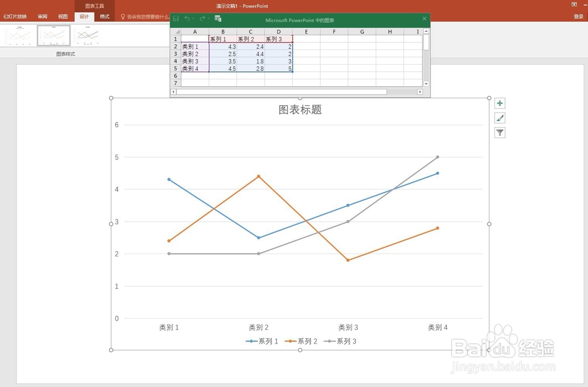Viewport: 588px width, 387px height.
Task: Click data sheet cell 类别 1
Action: click(195, 46)
